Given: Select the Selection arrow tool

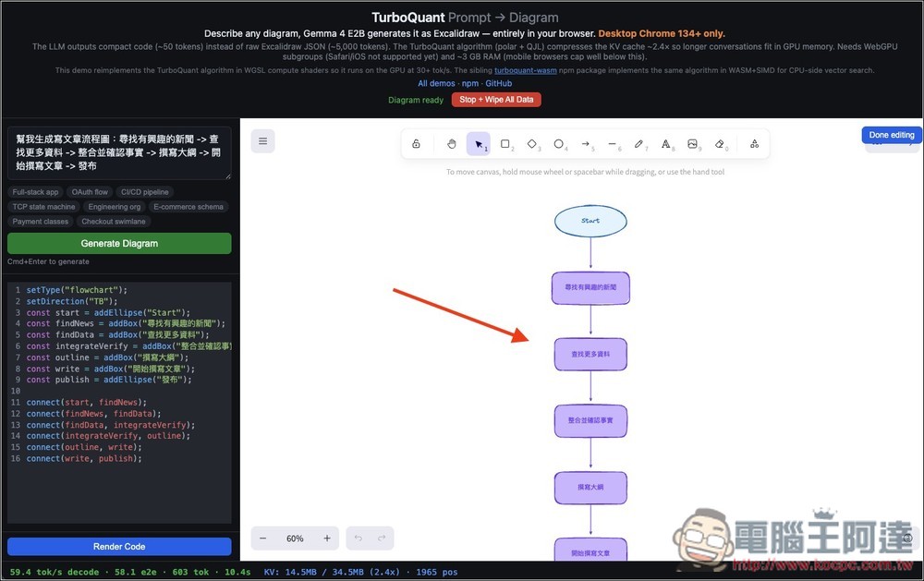Looking at the screenshot, I should pyautogui.click(x=479, y=144).
